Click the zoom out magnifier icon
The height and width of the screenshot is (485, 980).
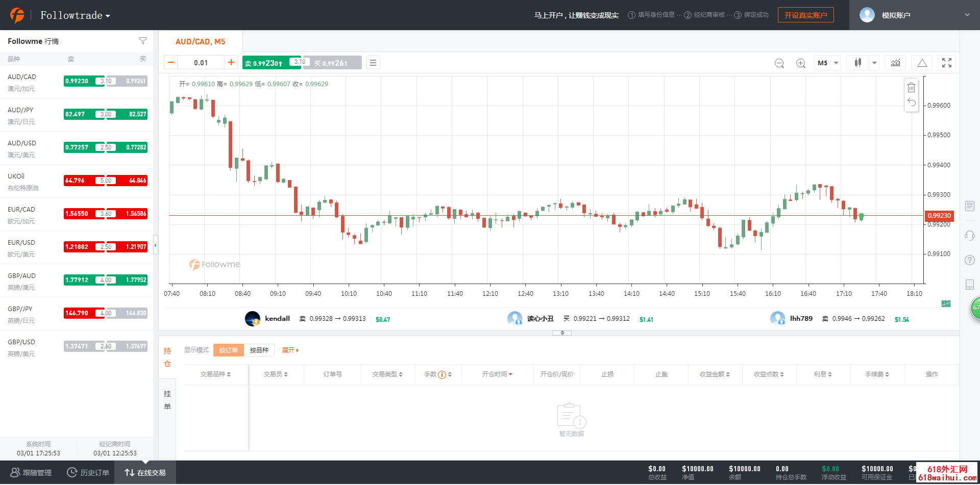tap(779, 63)
